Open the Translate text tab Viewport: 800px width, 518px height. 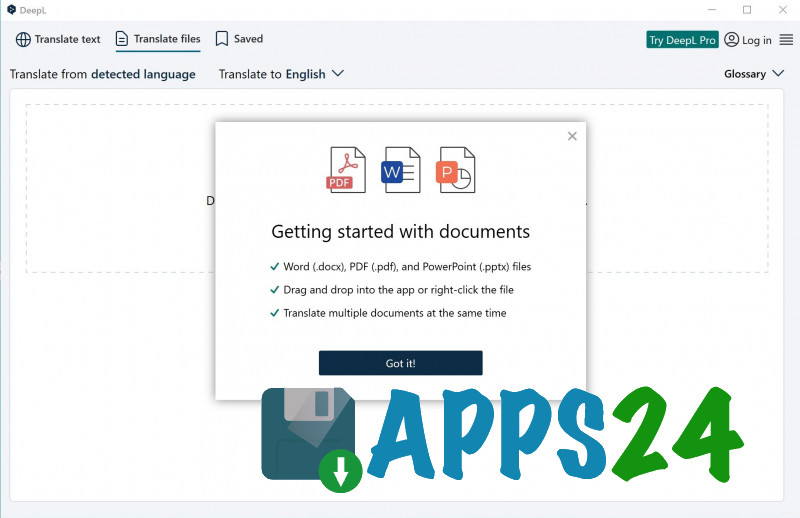tap(58, 39)
